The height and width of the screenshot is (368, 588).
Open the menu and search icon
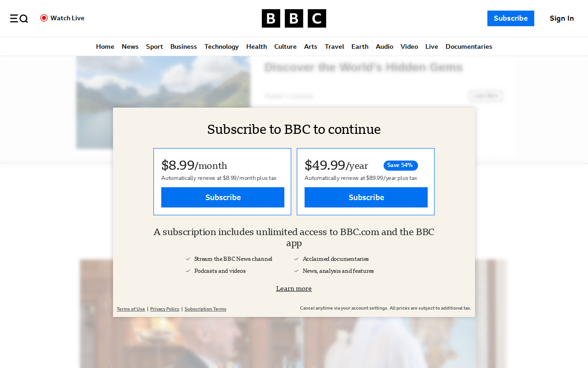[19, 18]
